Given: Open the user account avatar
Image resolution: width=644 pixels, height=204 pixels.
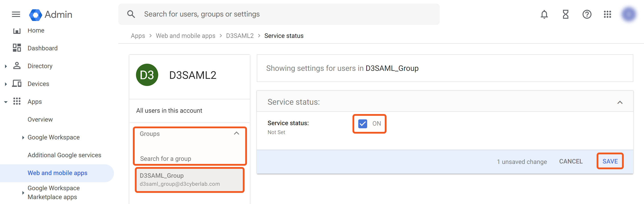Looking at the screenshot, I should click(x=628, y=14).
